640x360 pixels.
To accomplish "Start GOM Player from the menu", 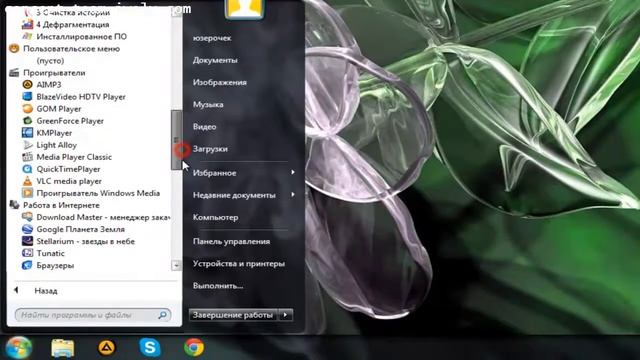I will pyautogui.click(x=59, y=109).
